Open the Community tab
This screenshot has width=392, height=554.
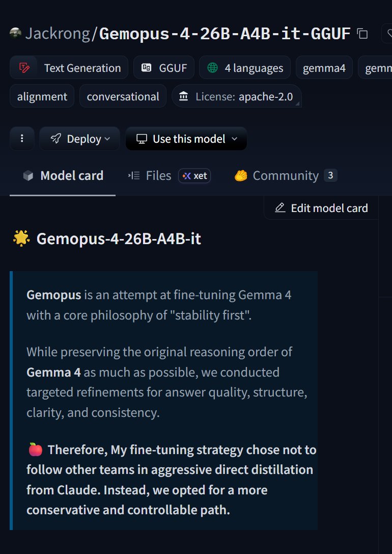tap(285, 176)
